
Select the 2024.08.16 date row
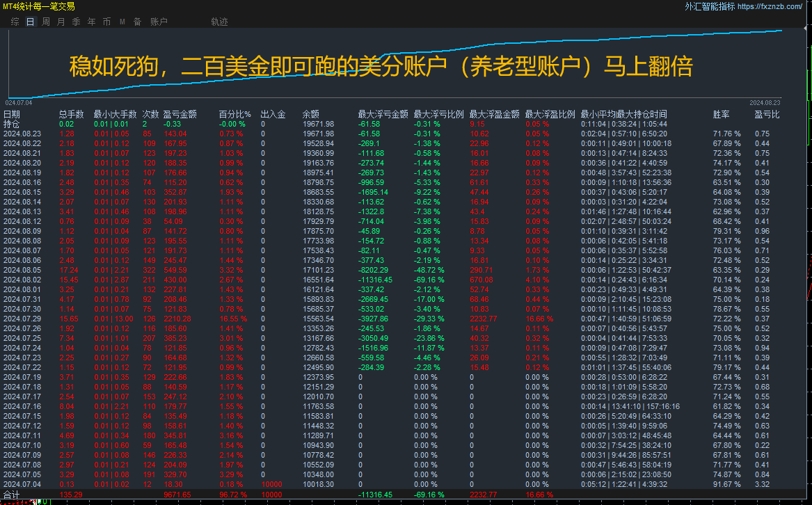[x=22, y=182]
